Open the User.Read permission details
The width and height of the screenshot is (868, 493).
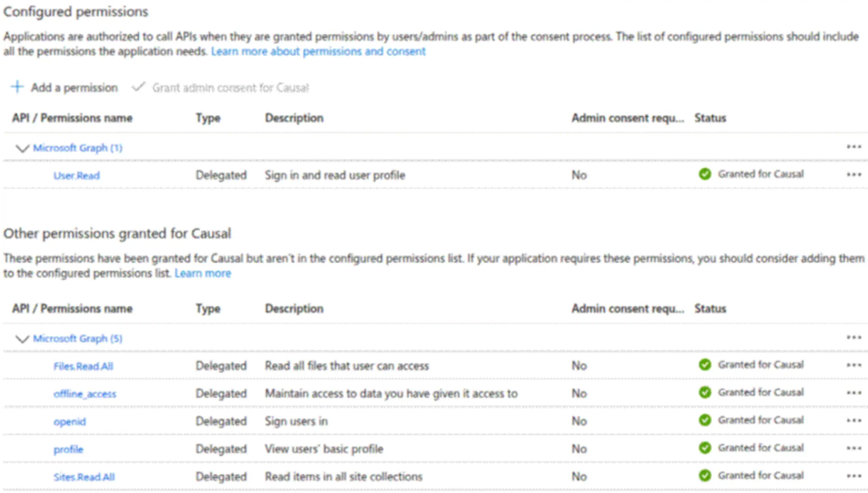(76, 175)
